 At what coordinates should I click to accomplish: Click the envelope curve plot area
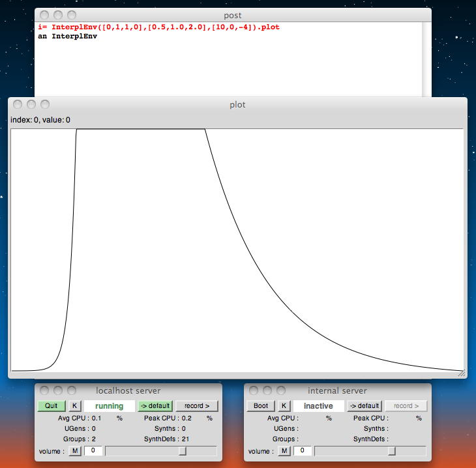tap(237, 250)
